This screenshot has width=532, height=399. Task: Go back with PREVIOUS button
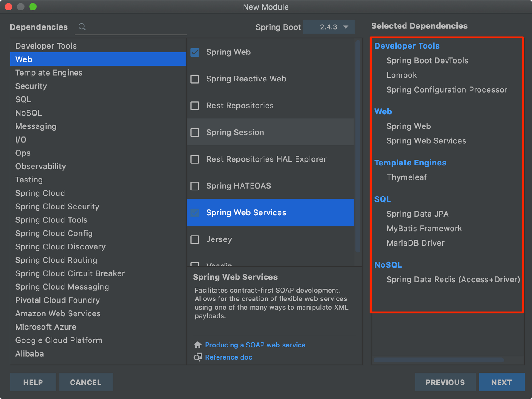[445, 382]
